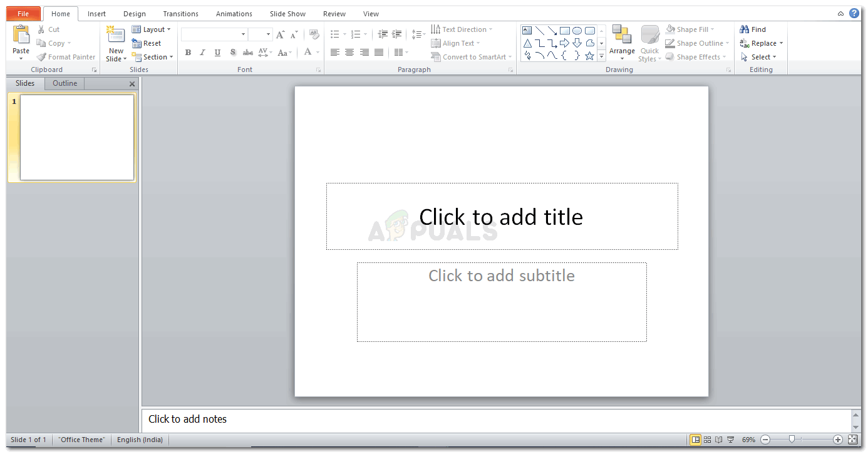Viewport: 868px width, 454px height.
Task: Select the Text Box shape
Action: click(x=527, y=30)
